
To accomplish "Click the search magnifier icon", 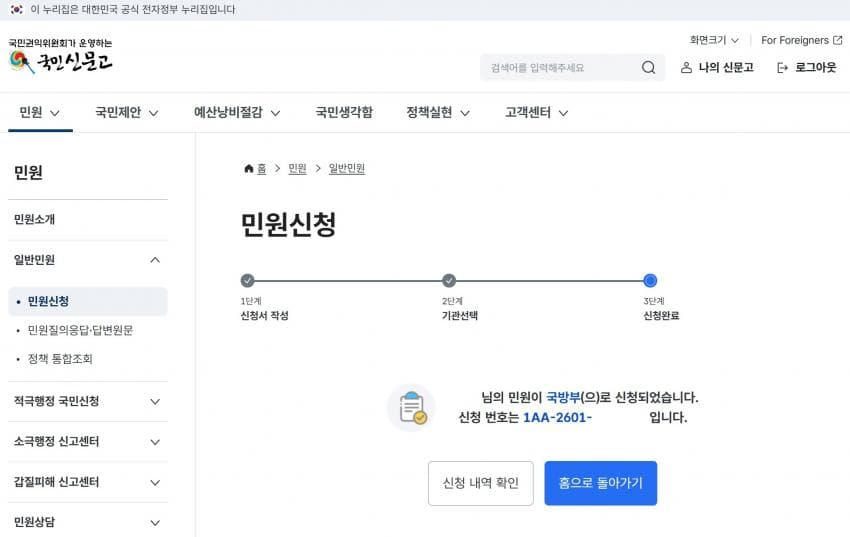I will 649,68.
